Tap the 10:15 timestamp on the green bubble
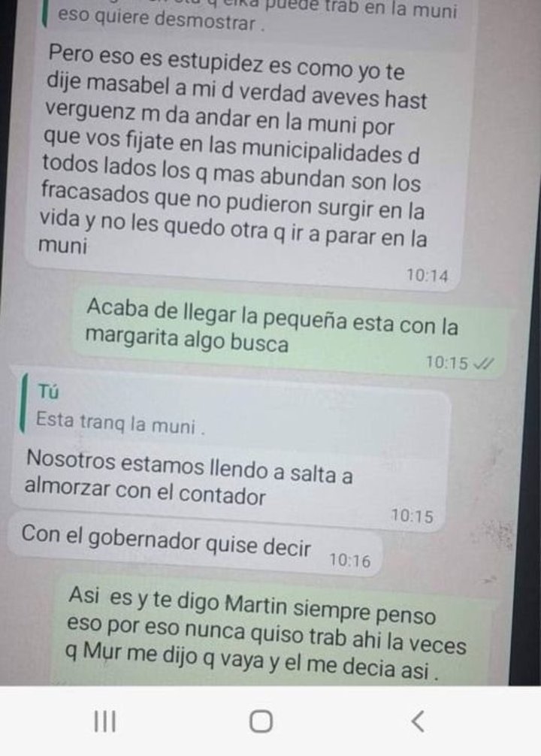The height and width of the screenshot is (756, 541). (446, 362)
